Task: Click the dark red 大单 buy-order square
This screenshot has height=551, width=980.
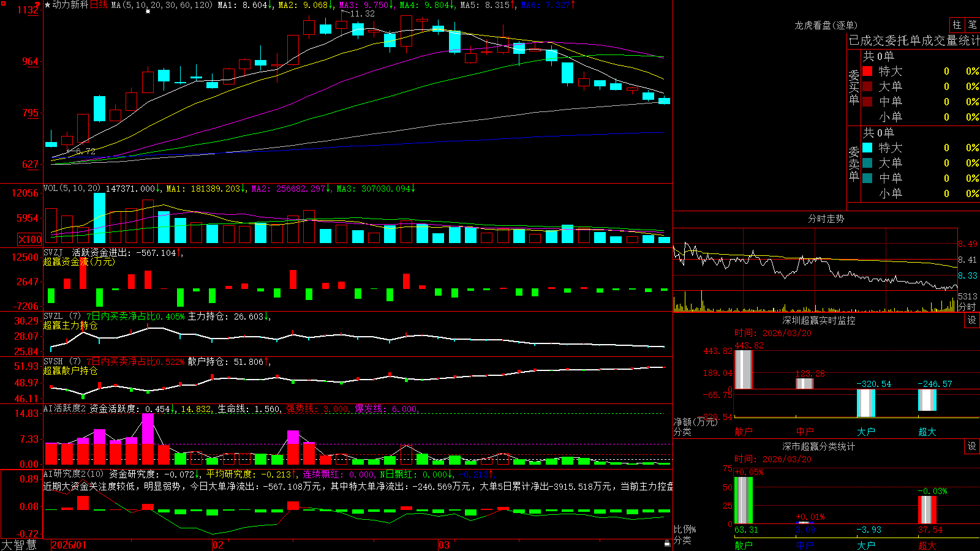Action: [x=867, y=86]
